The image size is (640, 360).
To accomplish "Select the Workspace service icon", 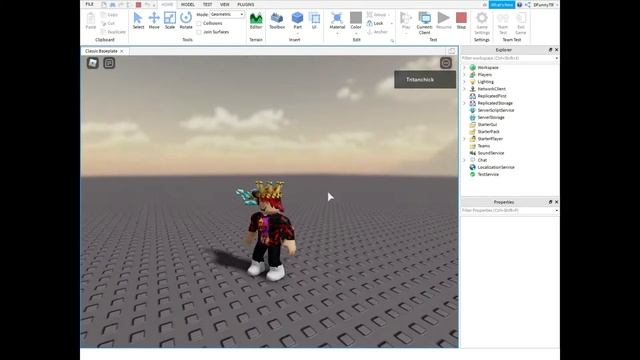I will pyautogui.click(x=472, y=67).
